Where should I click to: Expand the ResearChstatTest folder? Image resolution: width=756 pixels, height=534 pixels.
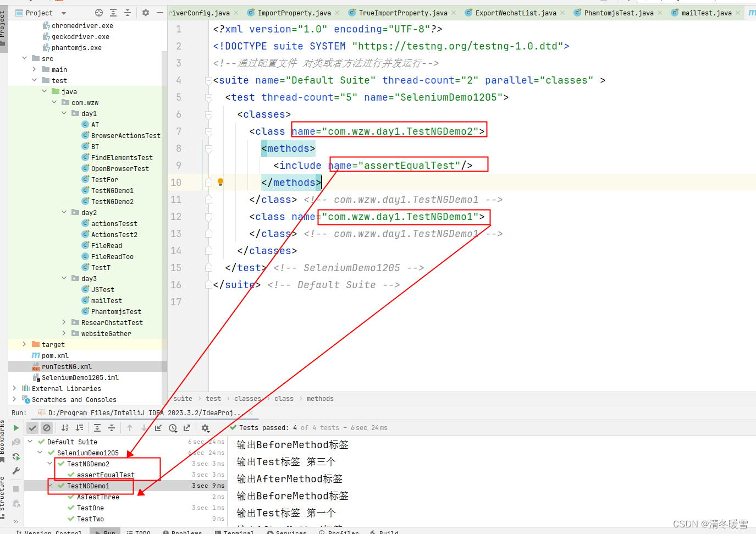pos(64,322)
